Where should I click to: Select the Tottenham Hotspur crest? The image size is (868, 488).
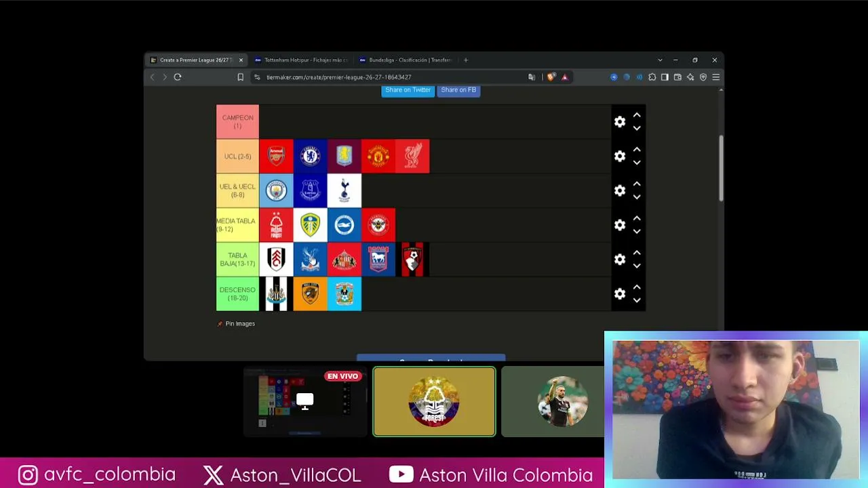coord(344,191)
